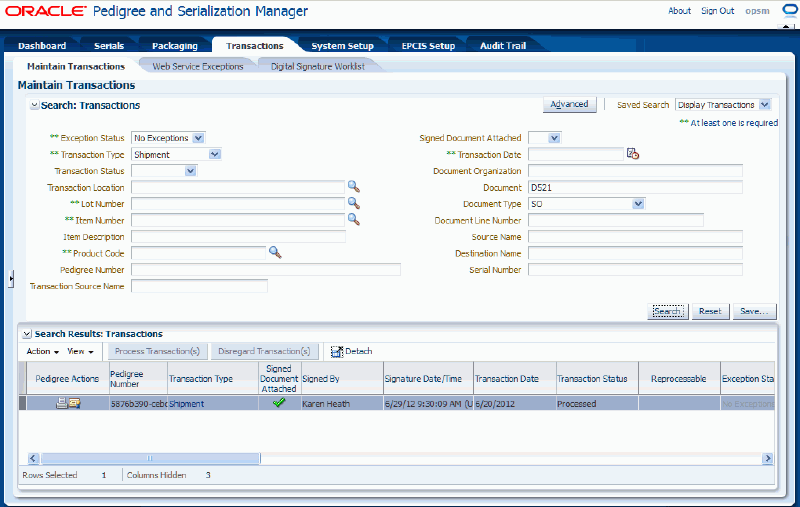
Task: Click the green signed document checkmark
Action: tap(279, 402)
